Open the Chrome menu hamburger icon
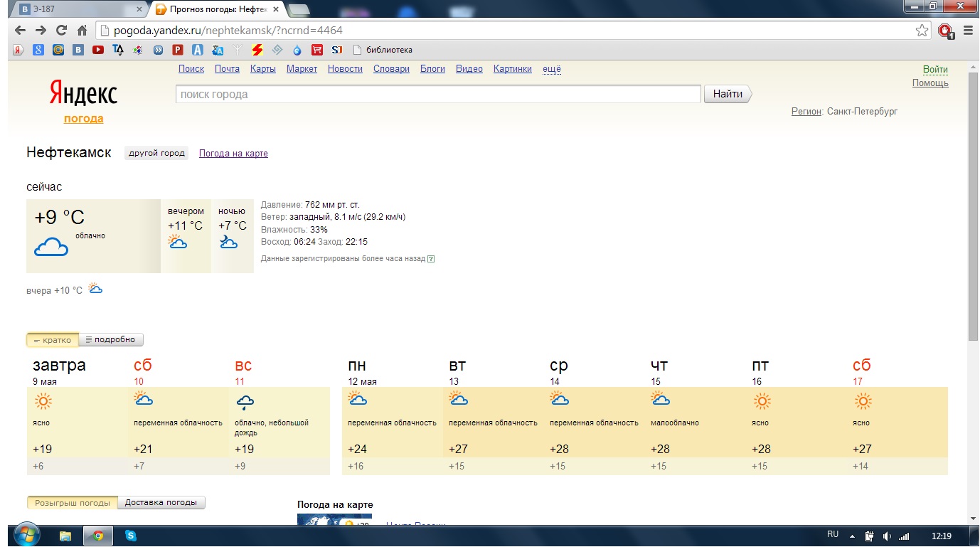The width and height of the screenshot is (980, 547). tap(967, 30)
